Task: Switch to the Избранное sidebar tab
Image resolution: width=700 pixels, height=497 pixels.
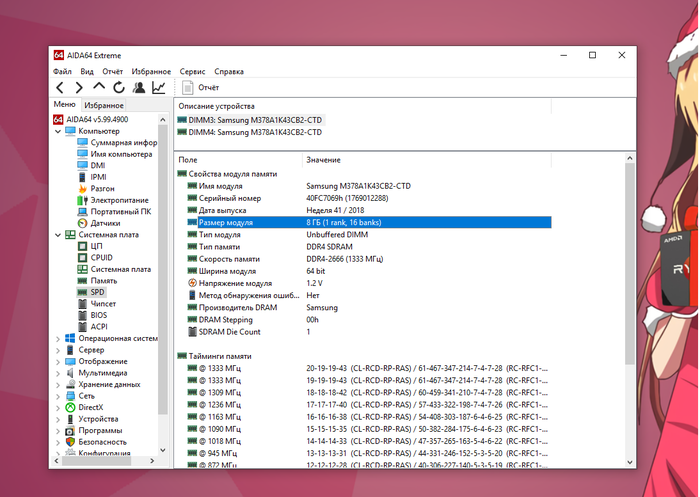Action: (104, 105)
